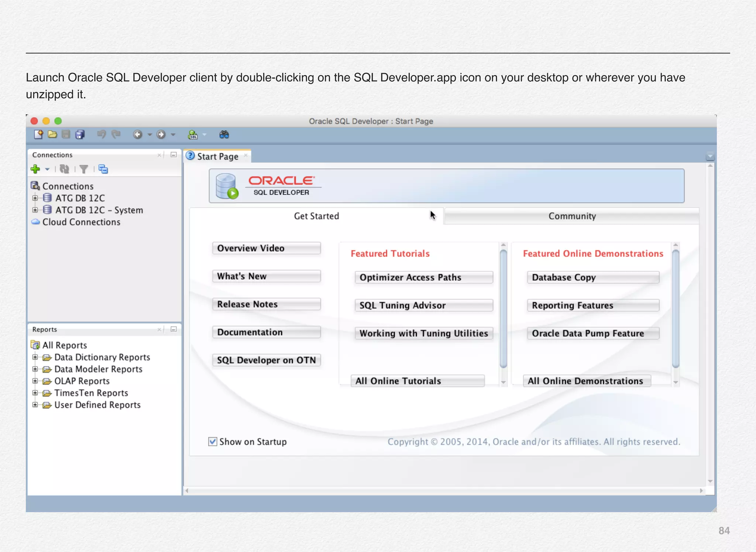Image resolution: width=756 pixels, height=552 pixels.
Task: Expand the ATG DB 12C - System node
Action: tap(35, 210)
